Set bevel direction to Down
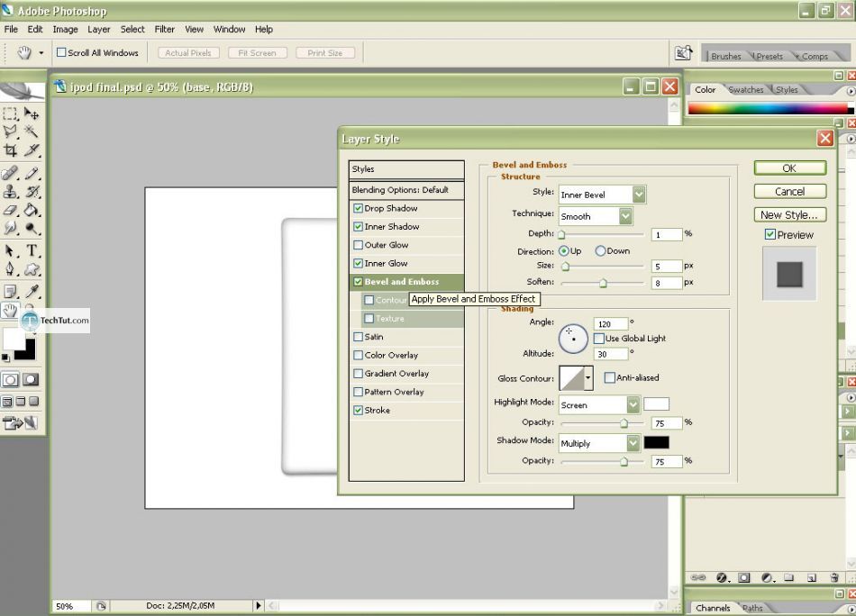This screenshot has width=856, height=616. (600, 251)
